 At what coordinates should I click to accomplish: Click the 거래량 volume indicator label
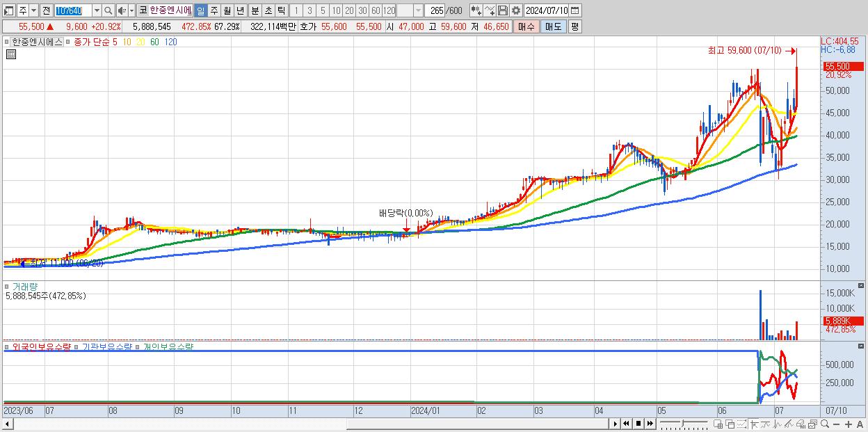(25, 286)
